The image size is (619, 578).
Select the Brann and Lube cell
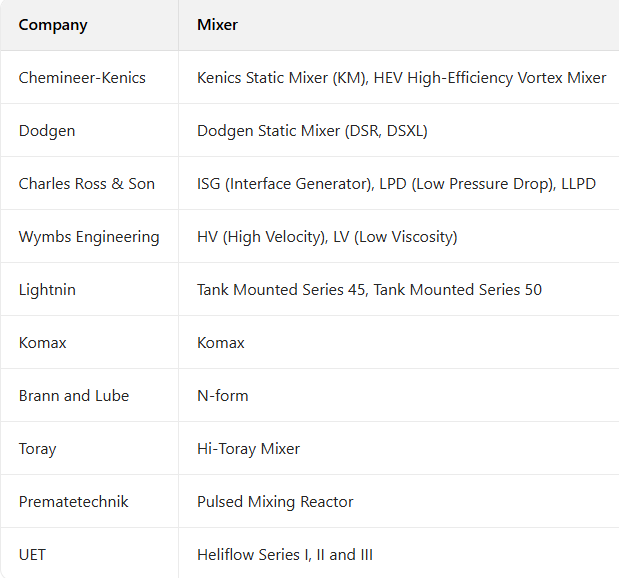point(74,396)
